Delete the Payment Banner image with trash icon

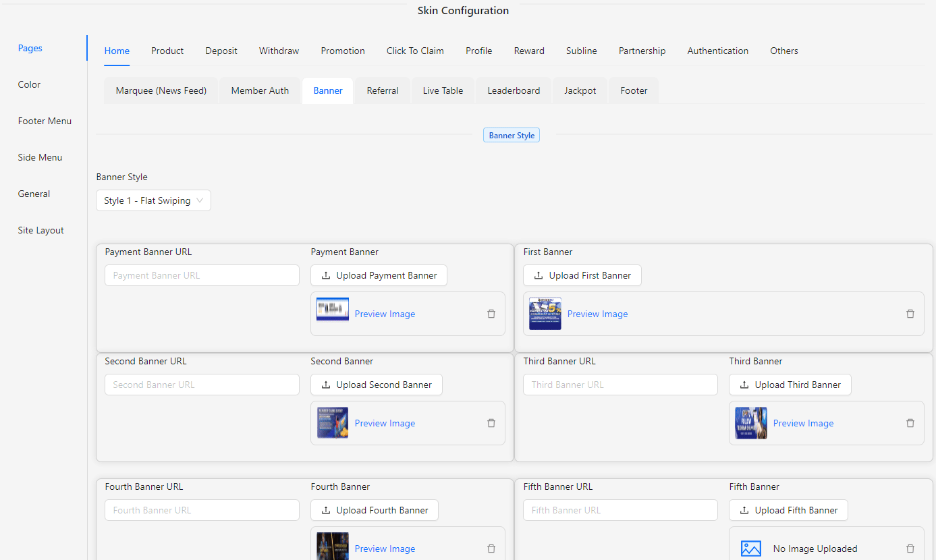coord(491,314)
